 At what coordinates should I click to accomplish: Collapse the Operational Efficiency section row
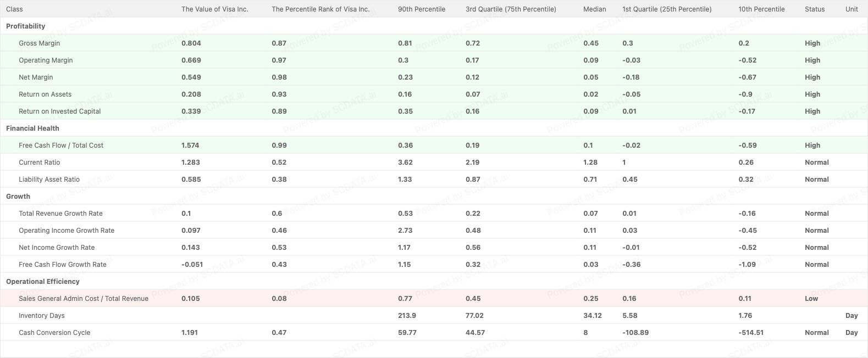(43, 282)
